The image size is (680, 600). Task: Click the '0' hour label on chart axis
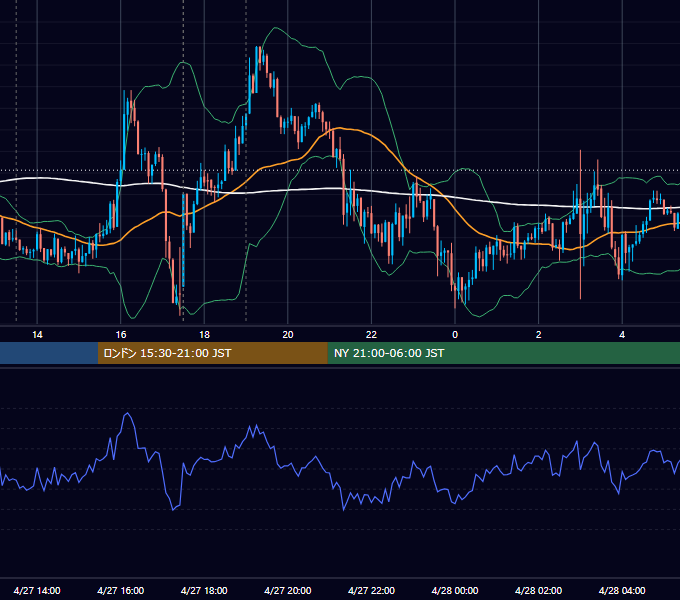tap(455, 335)
